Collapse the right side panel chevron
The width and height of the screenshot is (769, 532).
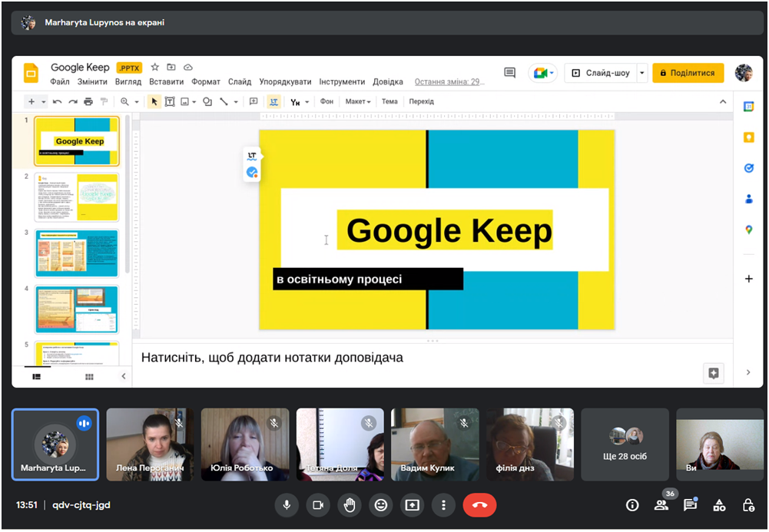(x=748, y=372)
